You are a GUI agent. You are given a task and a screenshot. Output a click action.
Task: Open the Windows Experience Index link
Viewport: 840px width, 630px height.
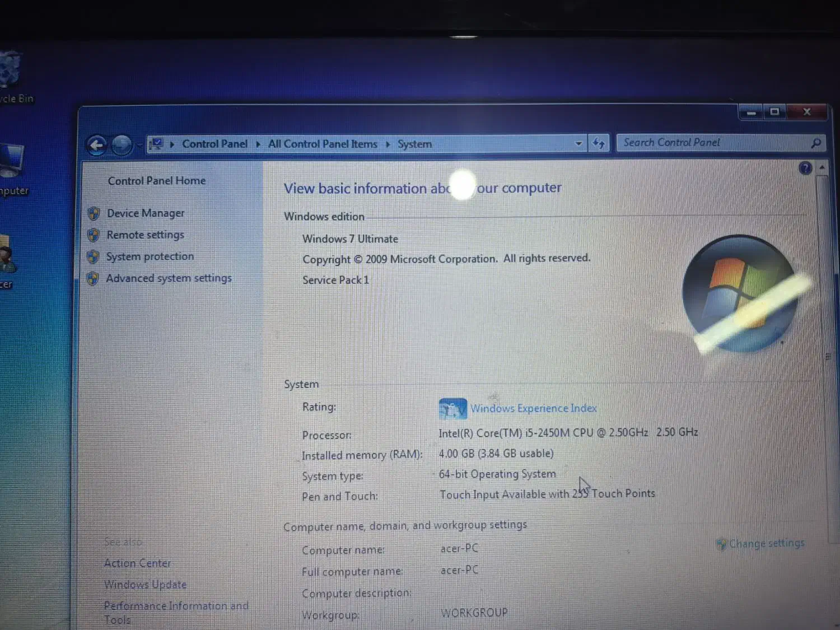click(533, 409)
